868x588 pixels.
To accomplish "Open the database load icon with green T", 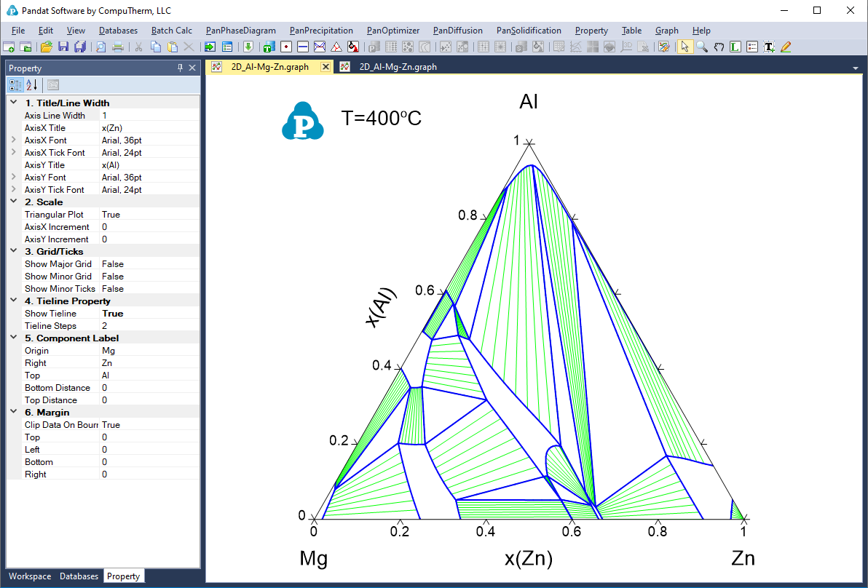I will (268, 47).
